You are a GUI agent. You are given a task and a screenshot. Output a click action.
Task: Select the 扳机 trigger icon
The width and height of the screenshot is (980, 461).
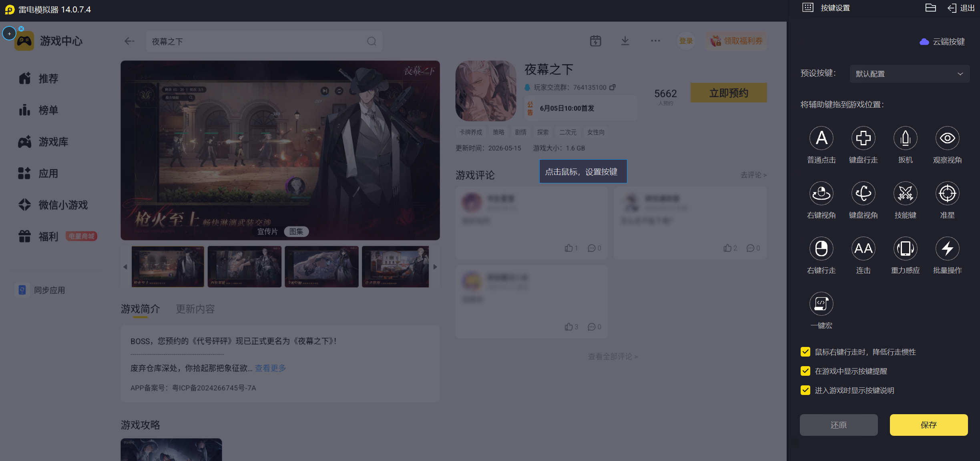[x=906, y=138]
